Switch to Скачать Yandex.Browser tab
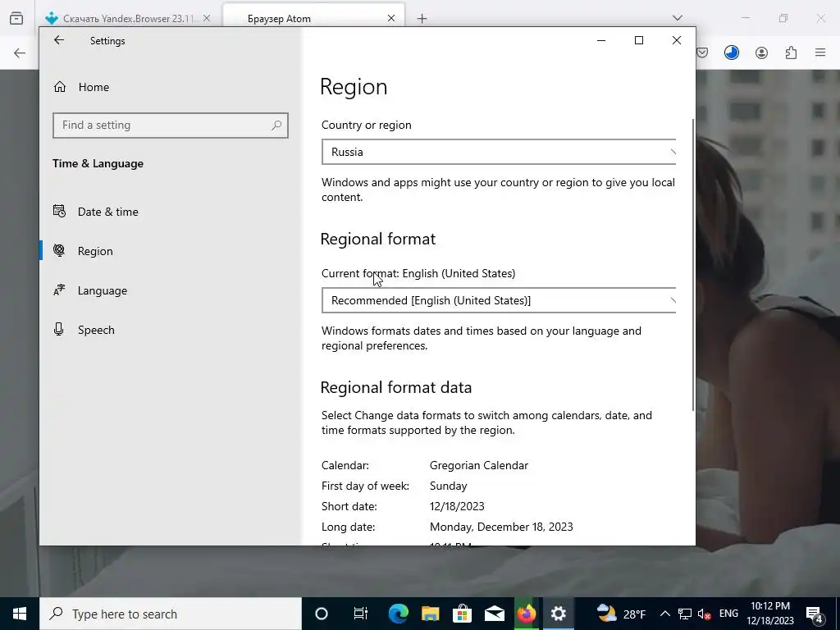The image size is (840, 630). [129, 18]
